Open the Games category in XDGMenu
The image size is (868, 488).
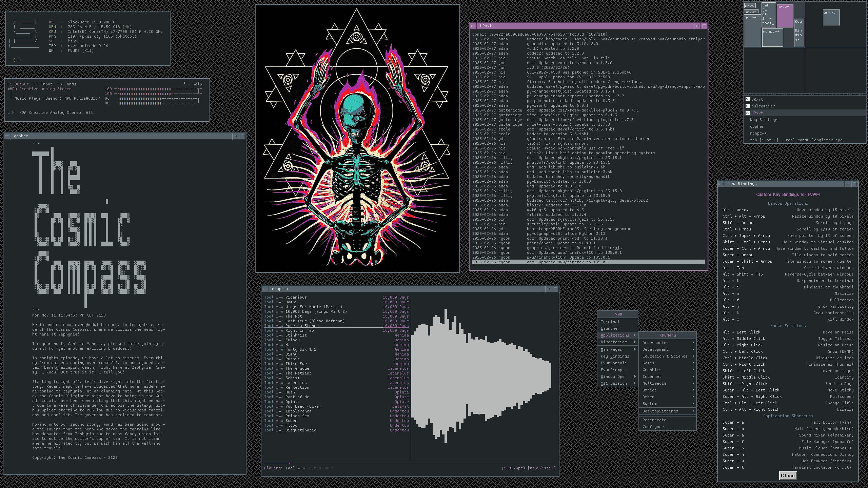tap(667, 363)
